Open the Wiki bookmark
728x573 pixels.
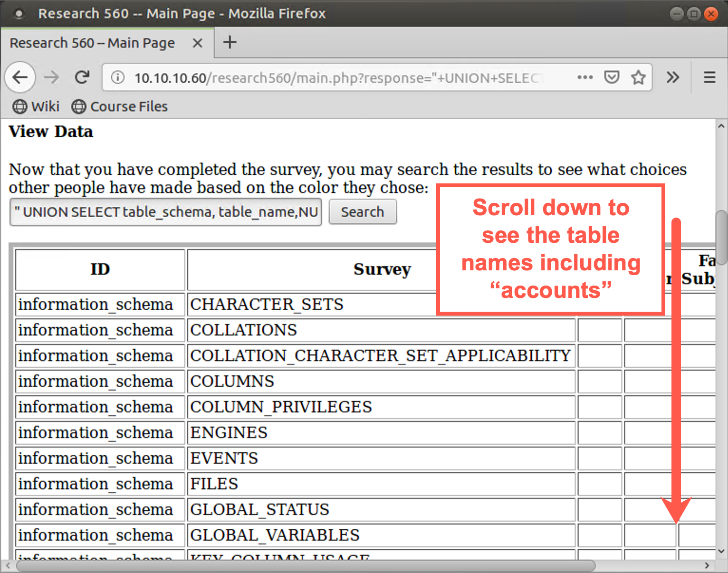pyautogui.click(x=36, y=106)
